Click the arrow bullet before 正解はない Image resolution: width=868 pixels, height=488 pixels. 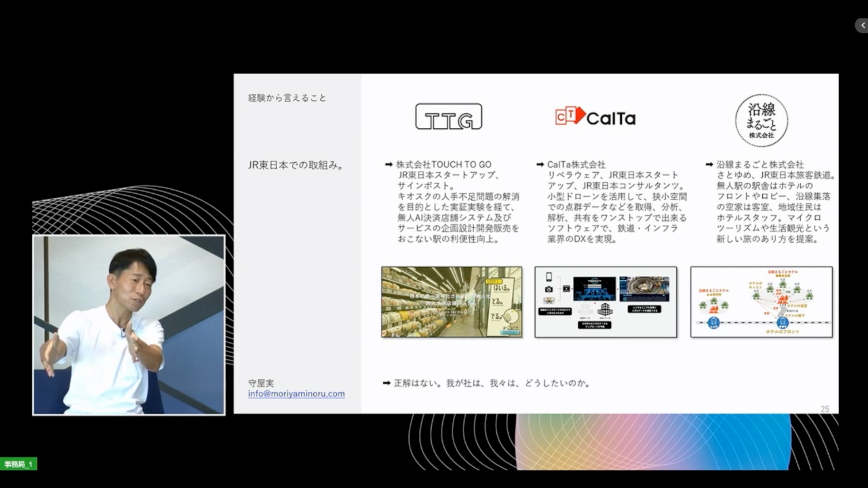click(x=386, y=383)
